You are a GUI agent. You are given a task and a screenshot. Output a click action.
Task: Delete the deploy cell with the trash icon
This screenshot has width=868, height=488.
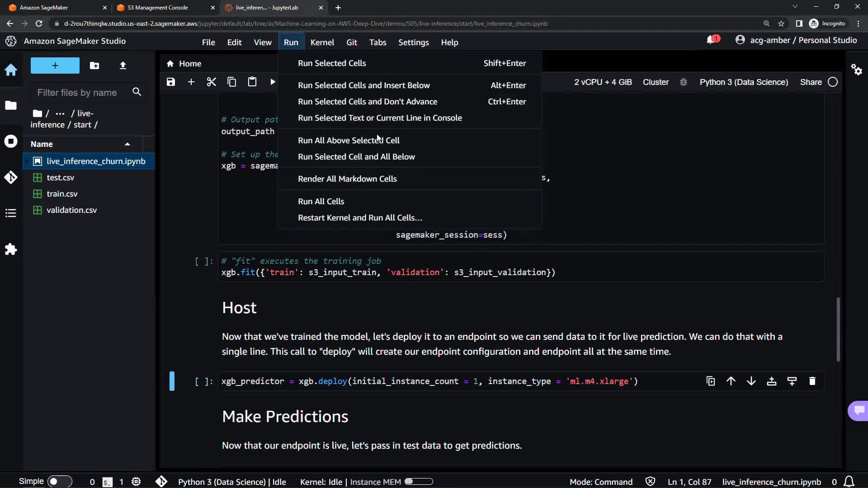coord(812,381)
